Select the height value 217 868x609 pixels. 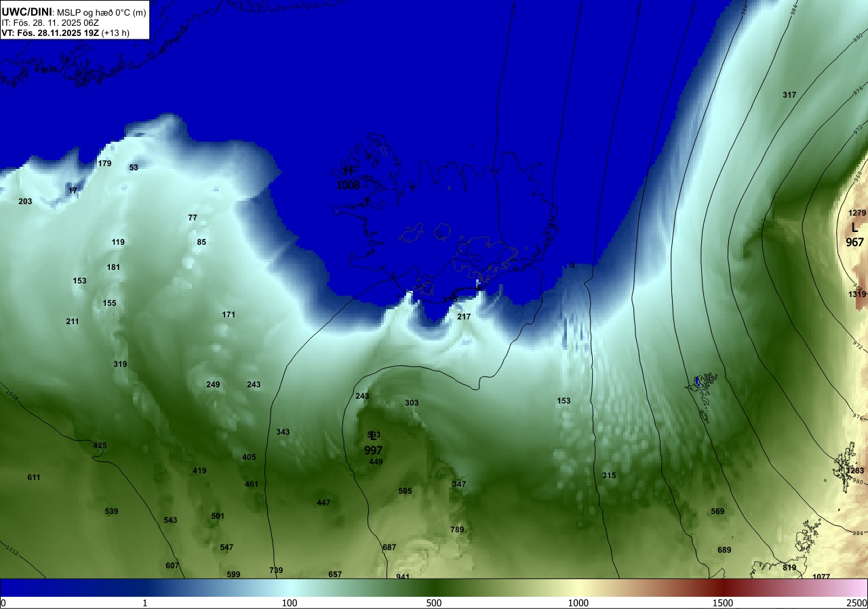tap(464, 317)
